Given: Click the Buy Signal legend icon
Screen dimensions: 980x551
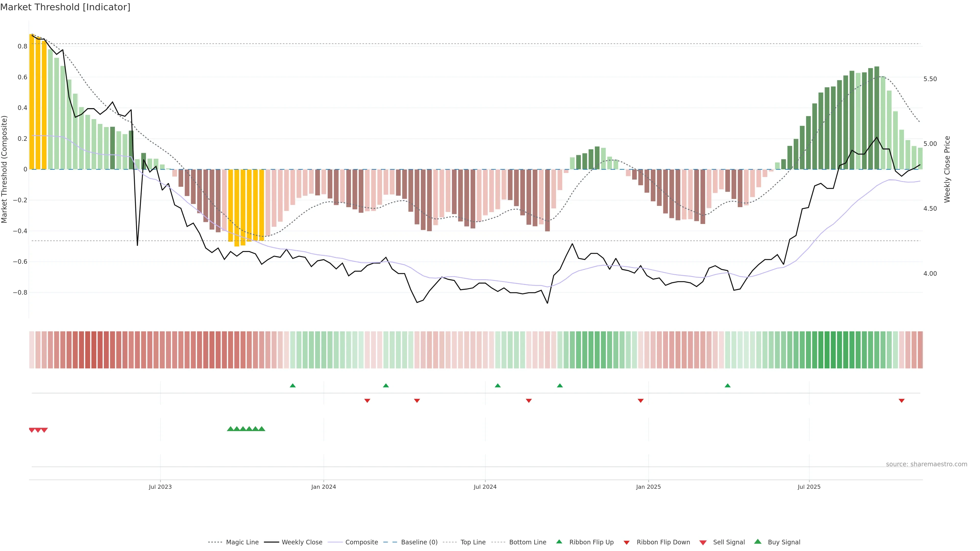Looking at the screenshot, I should point(758,542).
